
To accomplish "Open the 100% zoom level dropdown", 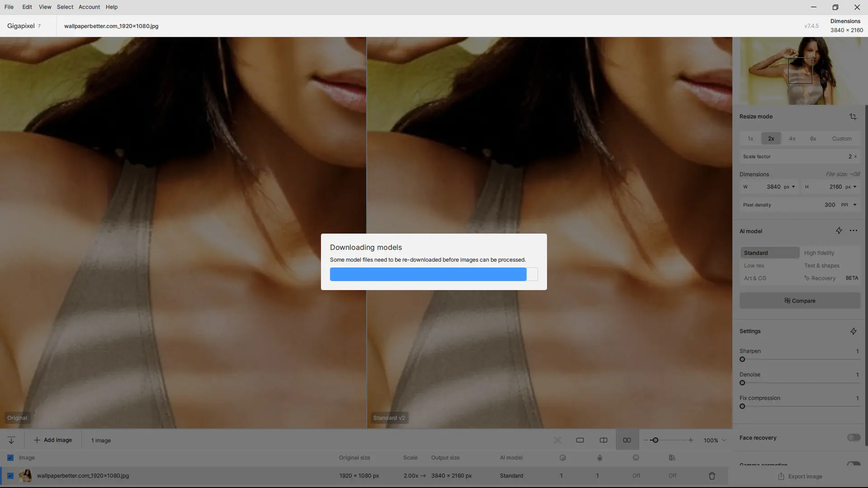I will [715, 441].
